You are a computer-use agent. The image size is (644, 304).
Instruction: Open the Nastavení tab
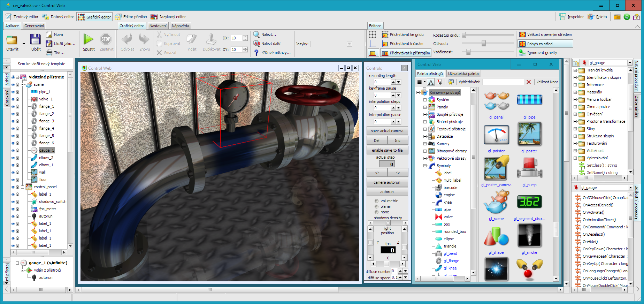click(x=158, y=26)
